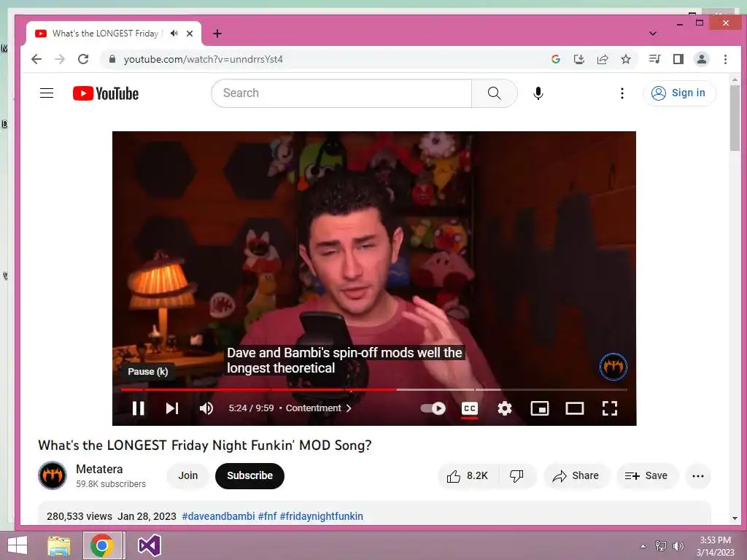Open File Explorer from taskbar
Viewport: 747px width, 560px height.
point(58,545)
